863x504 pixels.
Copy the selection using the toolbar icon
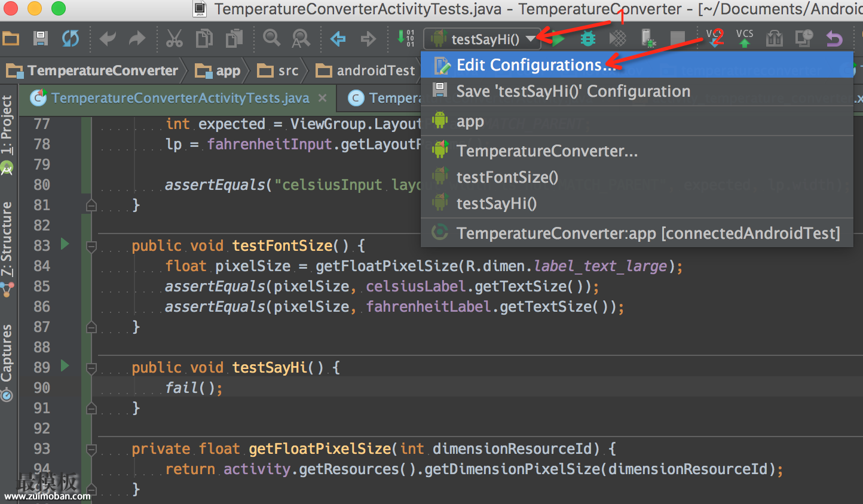(204, 39)
